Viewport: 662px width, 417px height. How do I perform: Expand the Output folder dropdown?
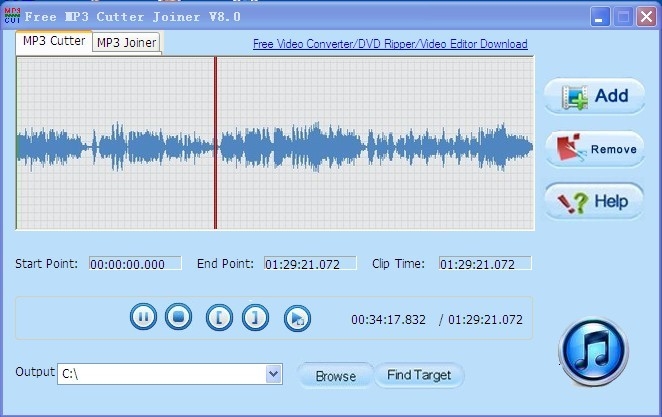[x=274, y=374]
